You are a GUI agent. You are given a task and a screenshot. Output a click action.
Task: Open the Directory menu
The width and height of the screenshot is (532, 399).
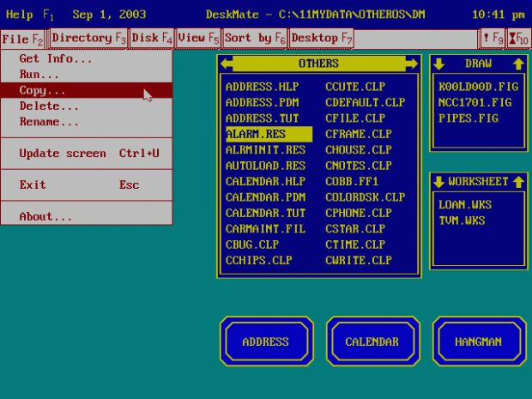click(89, 39)
